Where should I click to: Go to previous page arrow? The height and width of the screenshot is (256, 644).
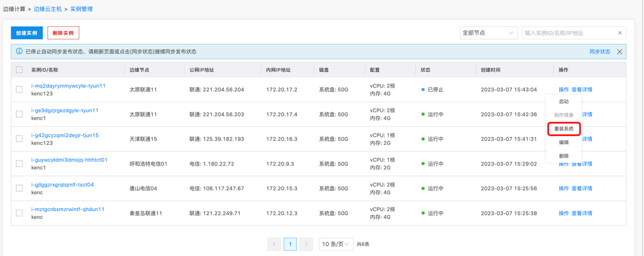[x=274, y=244]
